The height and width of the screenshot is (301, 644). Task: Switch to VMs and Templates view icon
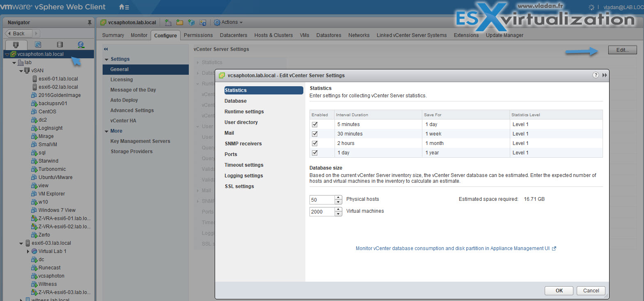[x=38, y=44]
